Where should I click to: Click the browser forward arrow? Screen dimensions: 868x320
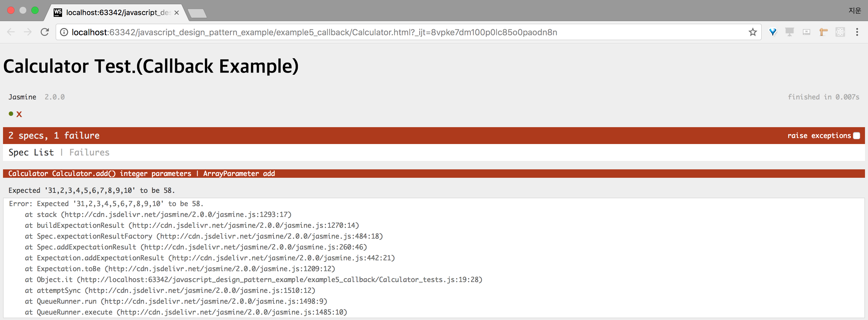coord(28,32)
